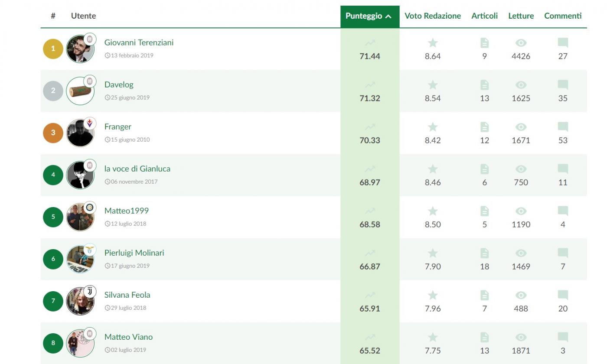This screenshot has width=607, height=364.
Task: Click score value 70.33
Action: 370,140
